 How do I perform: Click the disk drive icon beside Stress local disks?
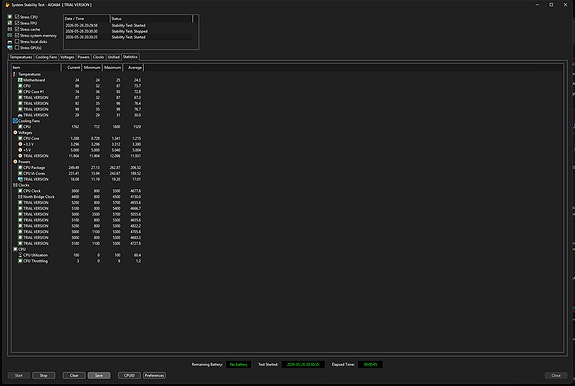10,41
